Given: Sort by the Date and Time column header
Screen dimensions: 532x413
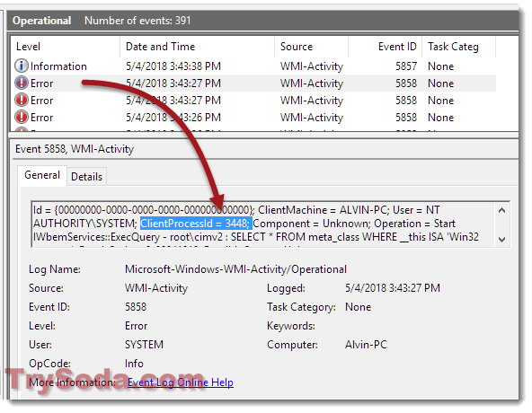Looking at the screenshot, I should tap(197, 47).
